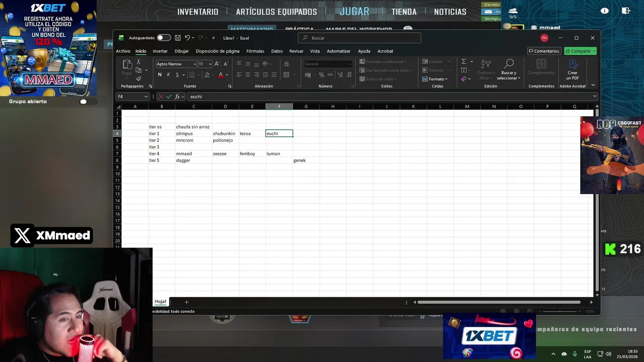Viewport: 644px width, 362px height.
Task: Open Insert Function fx button
Action: pos(177,97)
